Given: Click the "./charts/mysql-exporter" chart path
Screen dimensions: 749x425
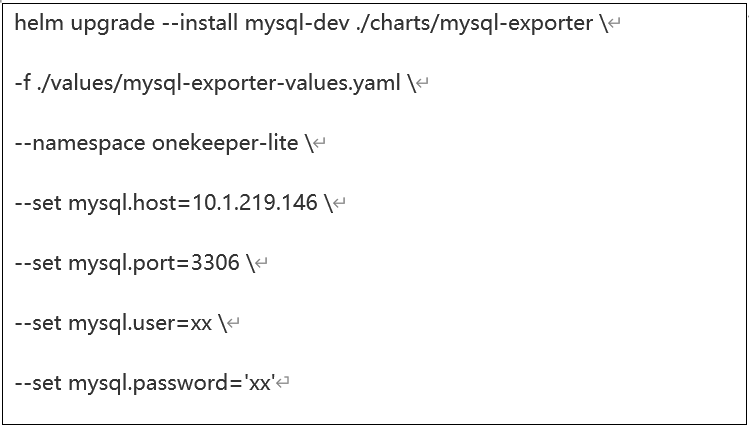Looking at the screenshot, I should pyautogui.click(x=475, y=25).
